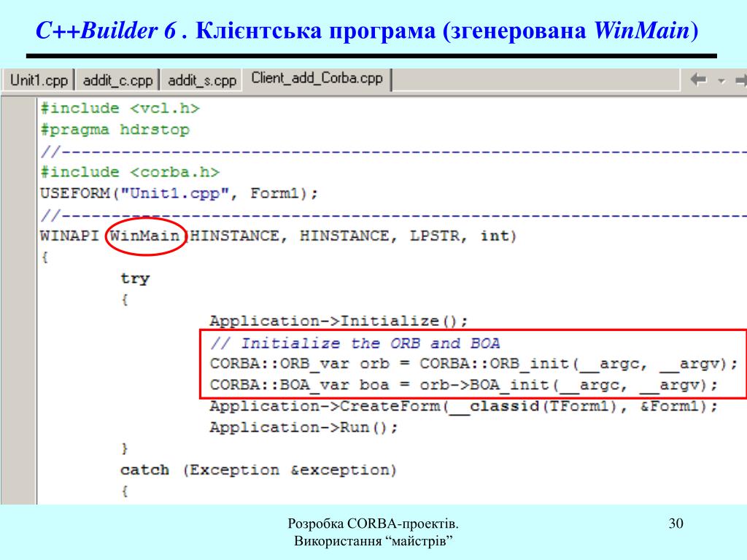Click the try keyword

click(135, 279)
